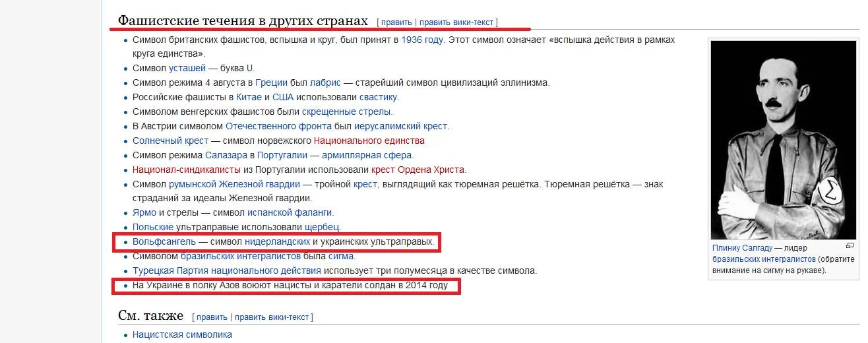Open the Вольфсангель link
868x343 pixels.
[164, 242]
